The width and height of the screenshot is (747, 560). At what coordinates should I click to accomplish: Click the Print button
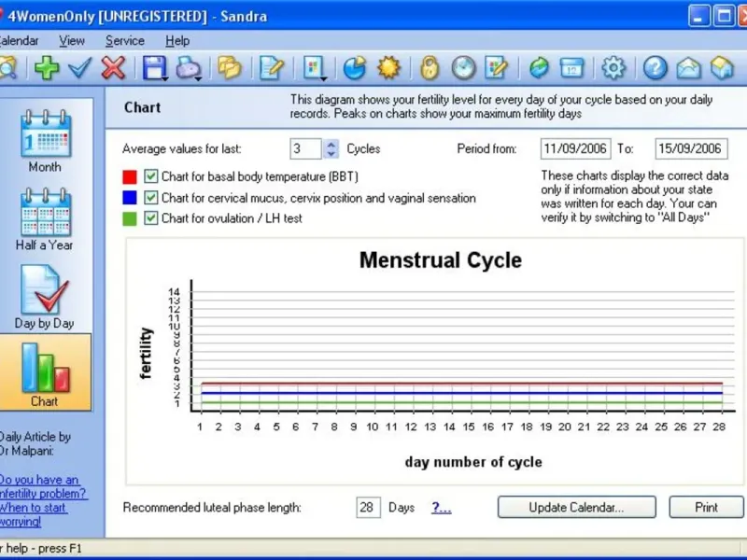coord(706,507)
